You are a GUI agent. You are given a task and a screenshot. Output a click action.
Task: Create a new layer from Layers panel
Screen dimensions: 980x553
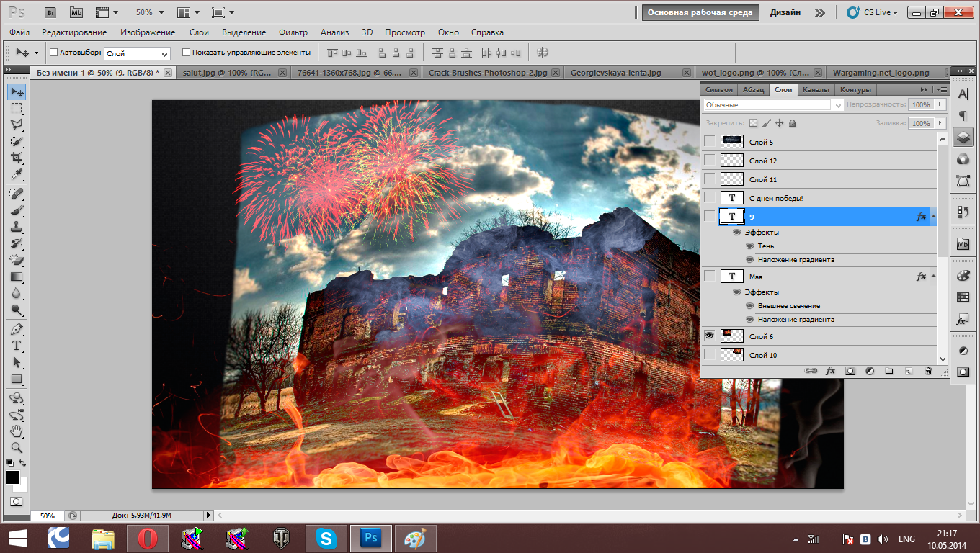(x=909, y=371)
